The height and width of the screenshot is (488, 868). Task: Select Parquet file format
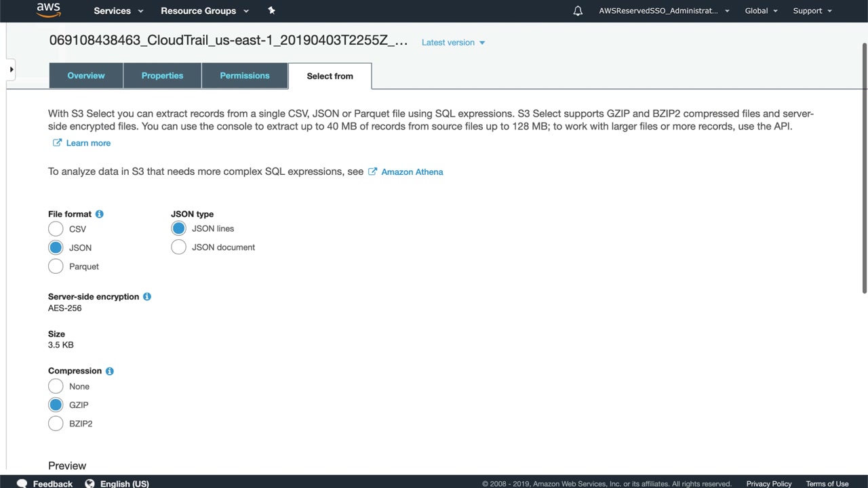56,266
